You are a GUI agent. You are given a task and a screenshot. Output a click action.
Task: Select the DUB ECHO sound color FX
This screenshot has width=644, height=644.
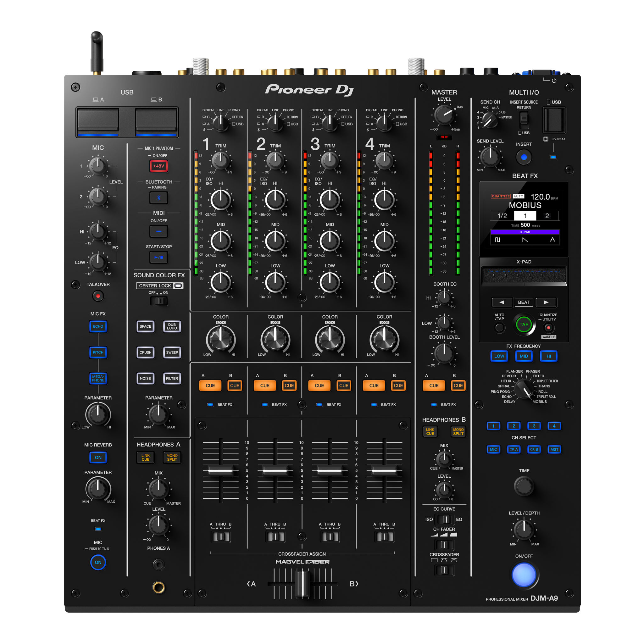tap(172, 327)
